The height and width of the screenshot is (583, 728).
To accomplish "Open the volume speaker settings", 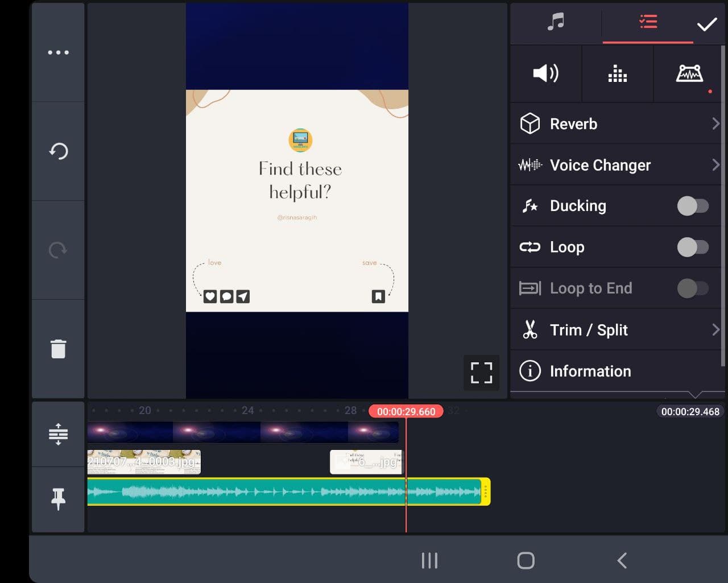I will [x=545, y=73].
